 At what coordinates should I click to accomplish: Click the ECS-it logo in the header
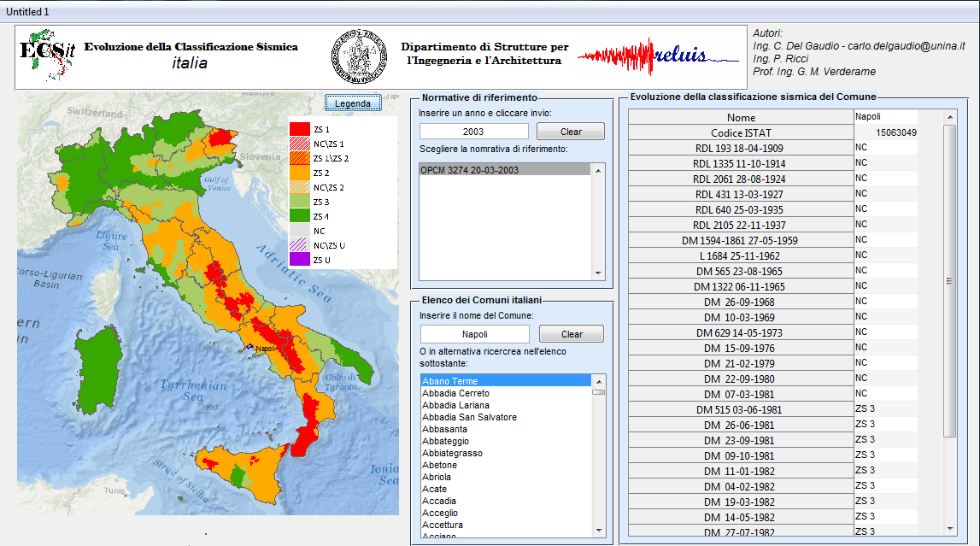pos(47,55)
